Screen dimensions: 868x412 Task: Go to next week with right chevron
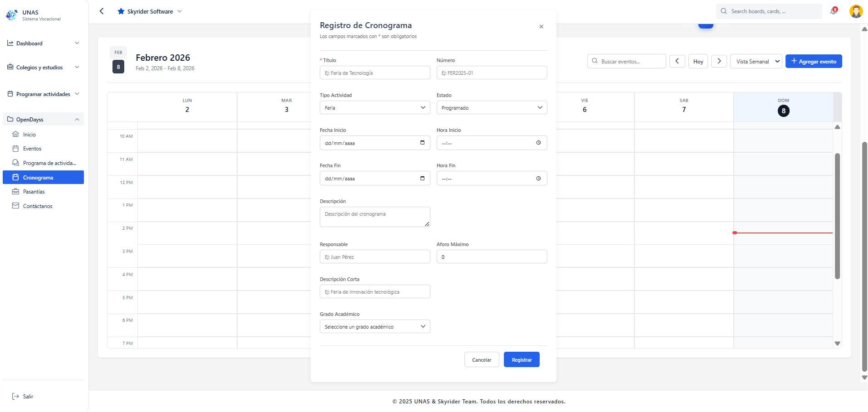[x=719, y=61]
